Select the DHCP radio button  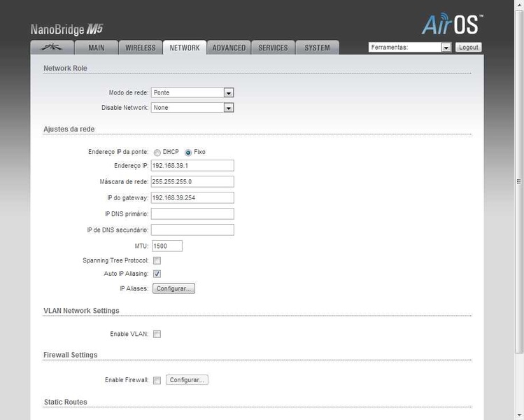(x=157, y=153)
